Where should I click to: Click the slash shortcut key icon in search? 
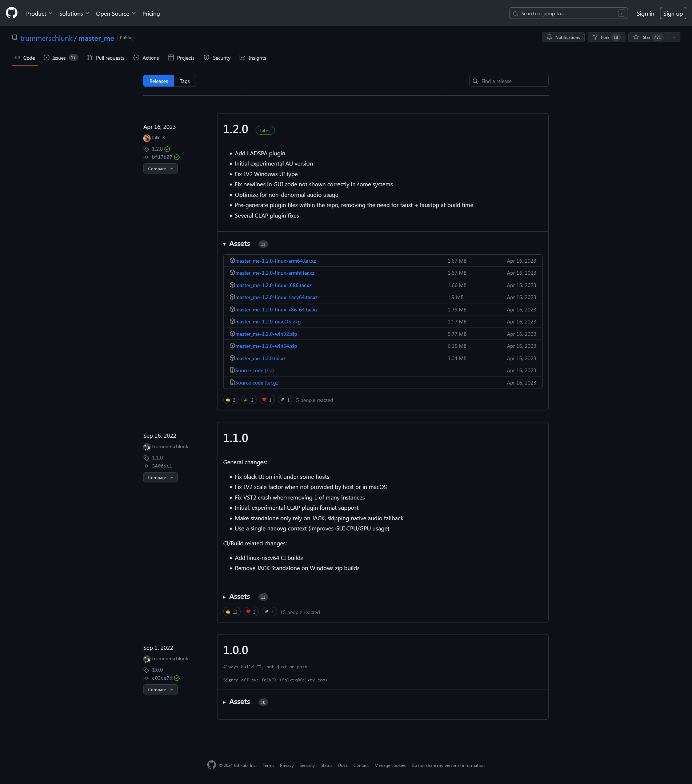pos(621,13)
